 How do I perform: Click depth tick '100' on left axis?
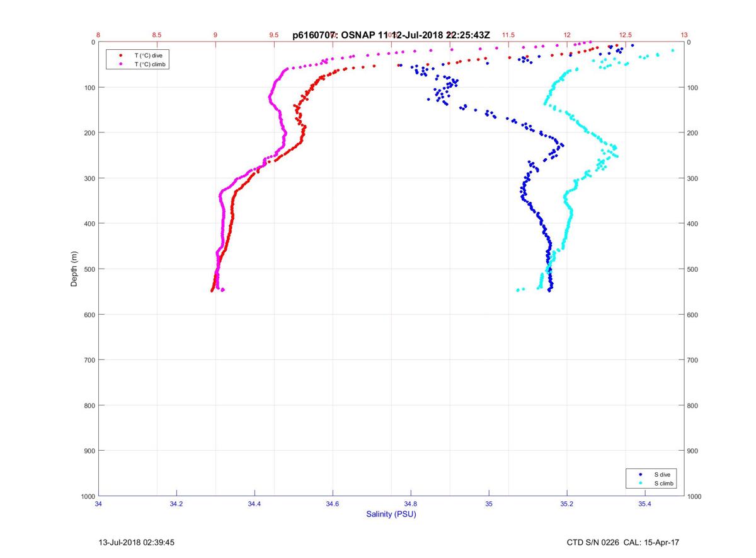click(89, 88)
